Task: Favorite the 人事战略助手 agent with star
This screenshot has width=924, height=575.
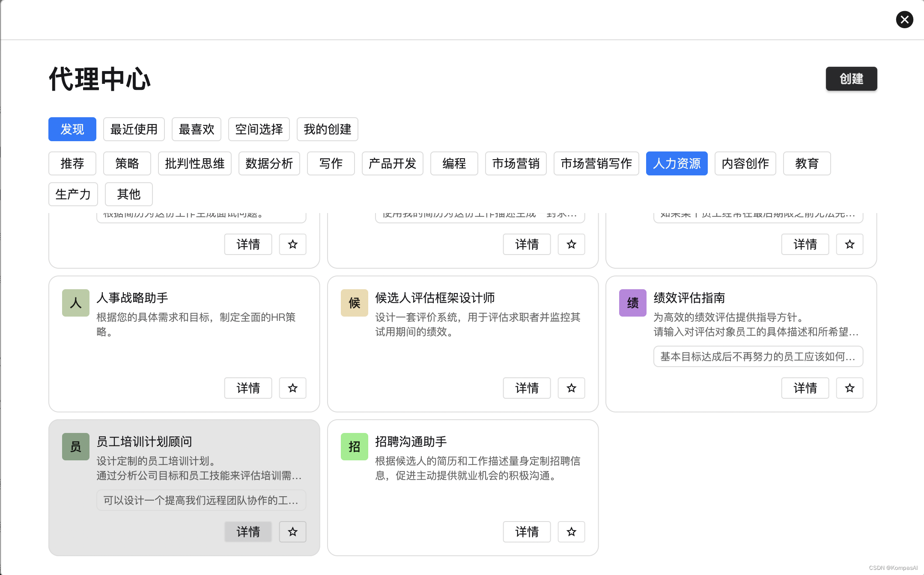Action: (x=292, y=388)
